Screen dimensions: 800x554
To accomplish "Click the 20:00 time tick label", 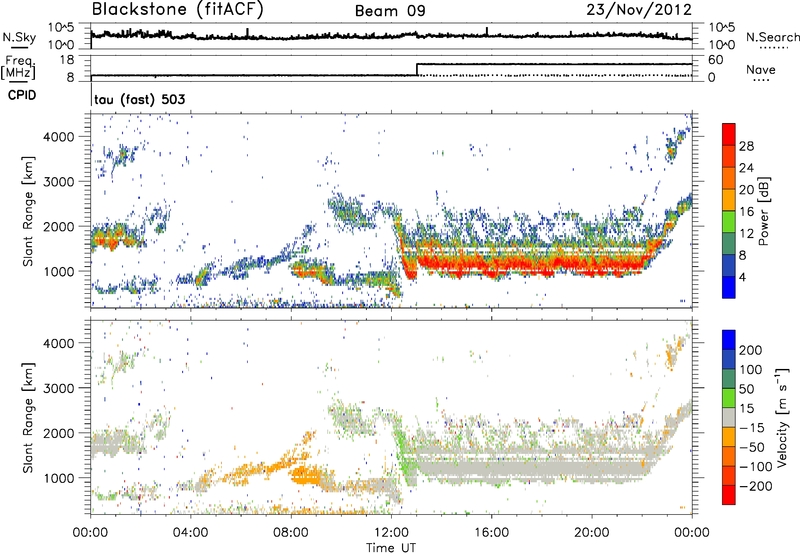I will [592, 533].
